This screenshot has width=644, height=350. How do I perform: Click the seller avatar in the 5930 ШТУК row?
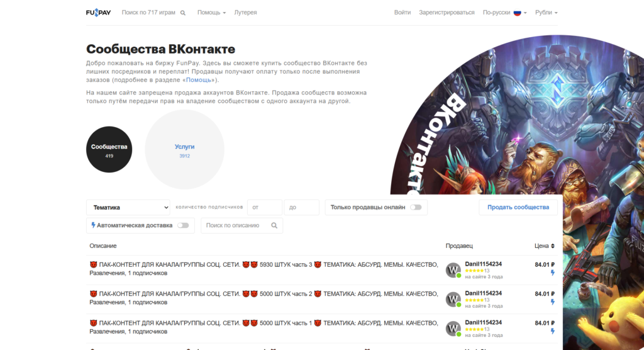[x=453, y=270]
